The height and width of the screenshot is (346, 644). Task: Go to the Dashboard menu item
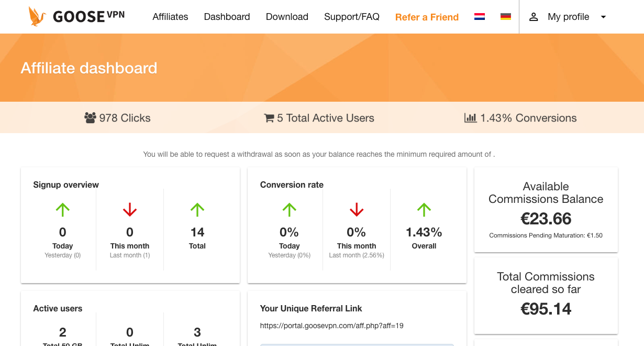coord(227,17)
